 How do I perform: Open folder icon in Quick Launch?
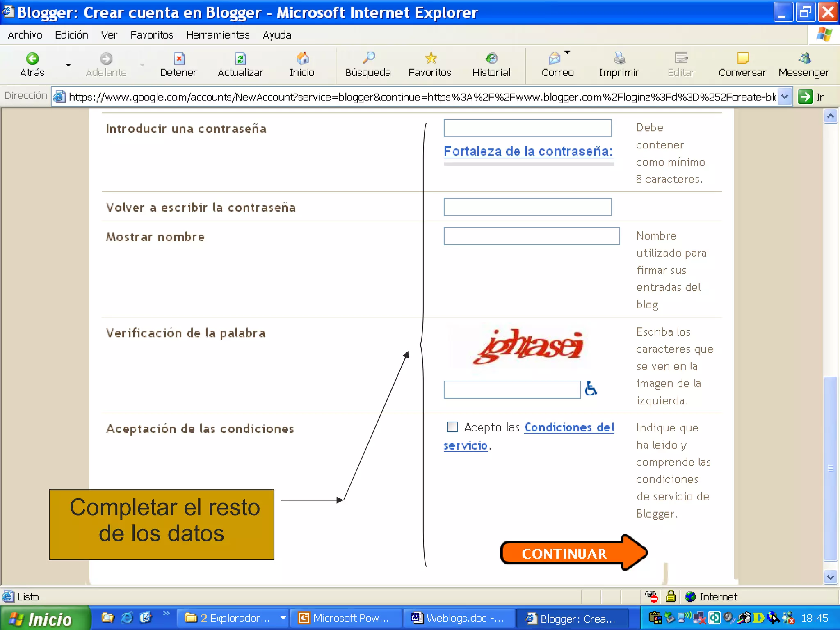[x=107, y=618]
